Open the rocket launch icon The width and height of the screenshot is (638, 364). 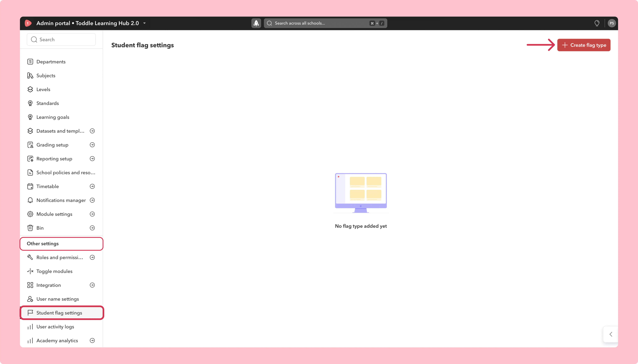coord(256,23)
